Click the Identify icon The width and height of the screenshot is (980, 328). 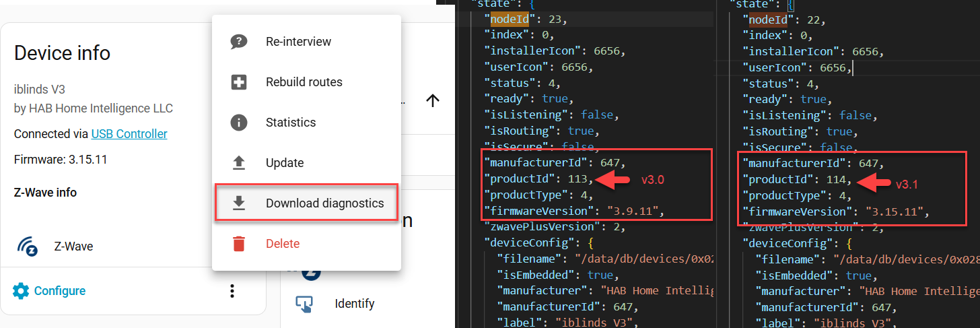point(304,304)
